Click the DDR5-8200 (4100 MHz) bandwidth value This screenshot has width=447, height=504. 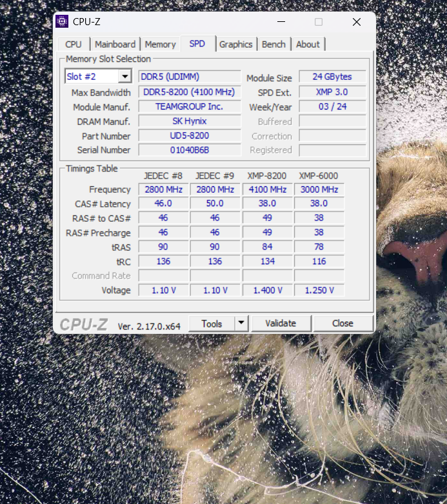point(190,92)
